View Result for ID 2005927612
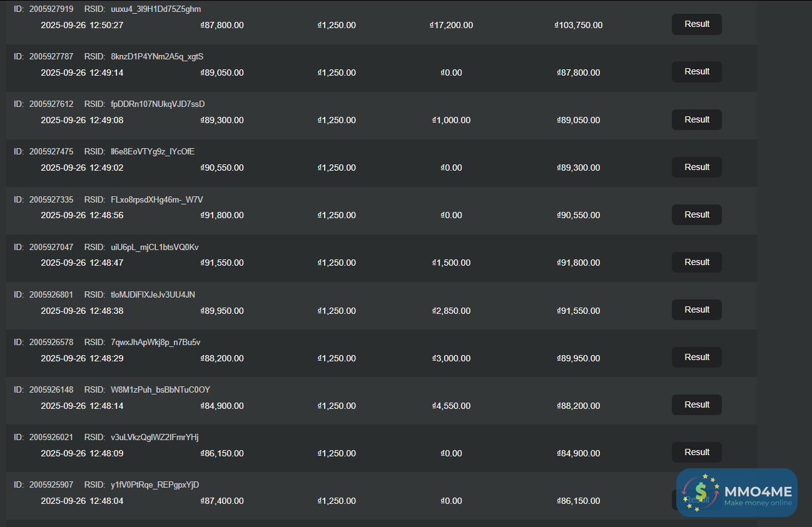The image size is (812, 527). coord(696,119)
